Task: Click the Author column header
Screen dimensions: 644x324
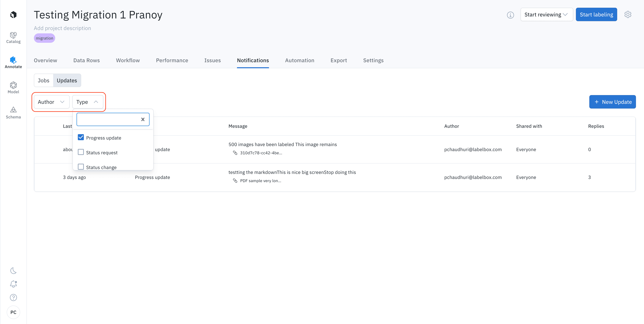Action: (451, 126)
